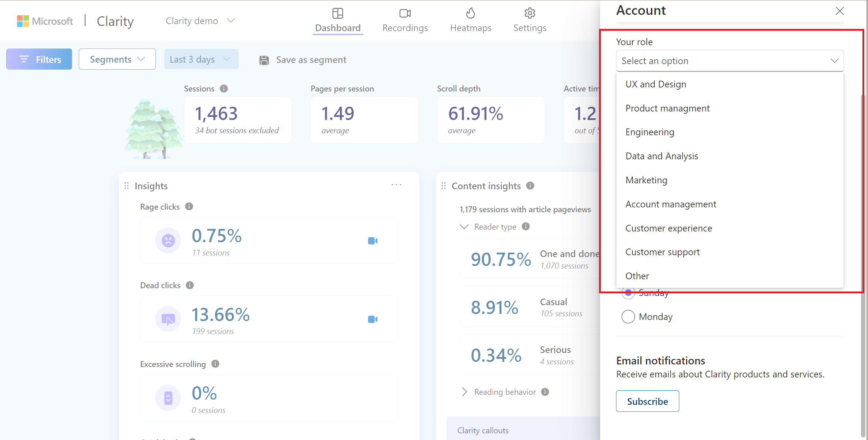Click the Excessive scrolling info icon
868x440 pixels.
pos(215,364)
